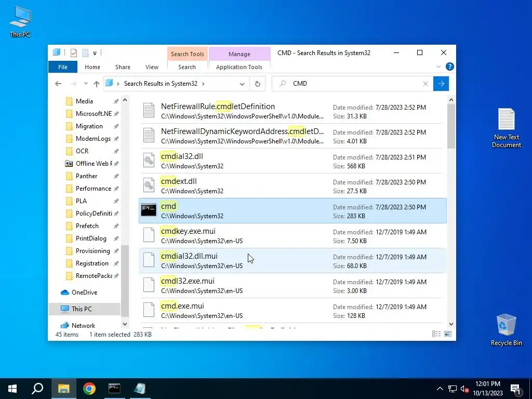Select the Search ribbon tab
The width and height of the screenshot is (532, 399).
pyautogui.click(x=187, y=67)
